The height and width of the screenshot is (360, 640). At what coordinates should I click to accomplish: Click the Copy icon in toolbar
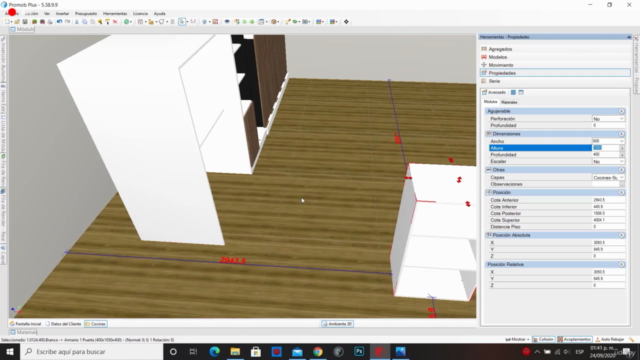pos(84,22)
